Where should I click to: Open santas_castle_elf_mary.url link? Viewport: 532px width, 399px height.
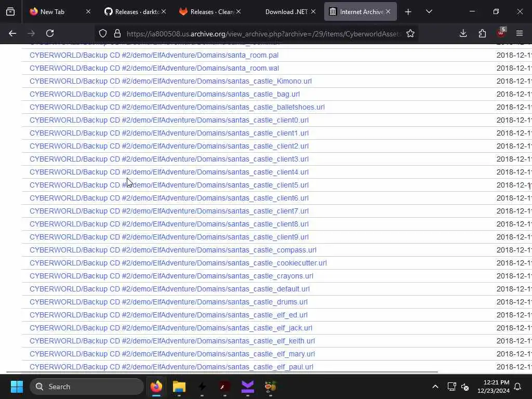coord(172,354)
